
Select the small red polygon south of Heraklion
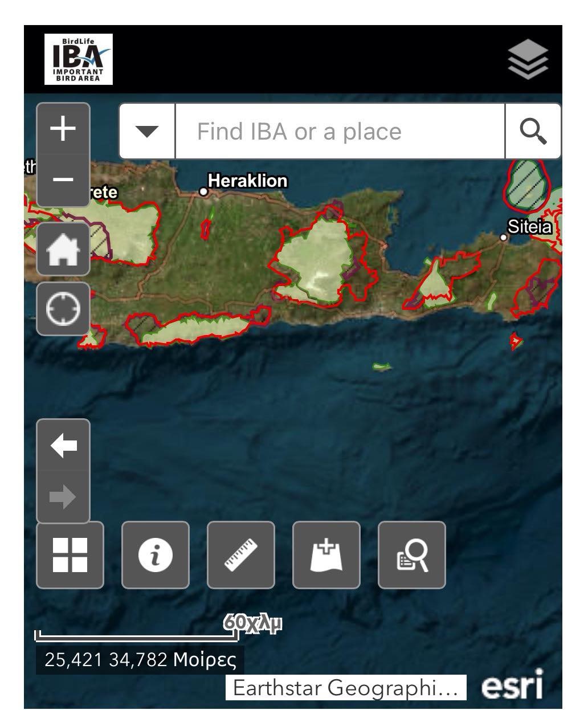[x=206, y=228]
